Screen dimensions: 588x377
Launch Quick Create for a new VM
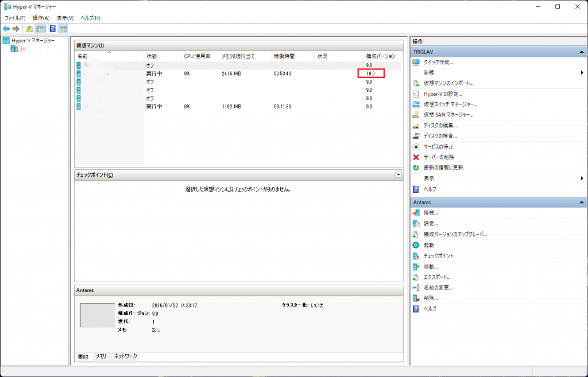439,63
